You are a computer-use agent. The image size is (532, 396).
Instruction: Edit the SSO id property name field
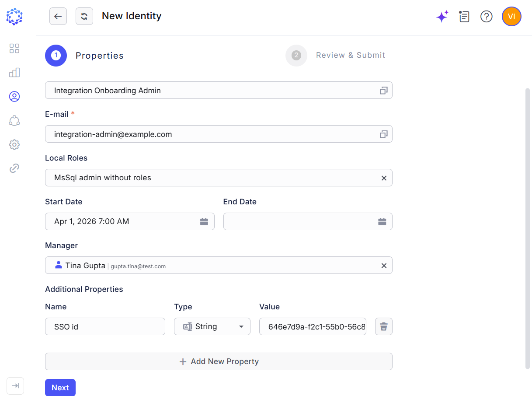coord(105,326)
